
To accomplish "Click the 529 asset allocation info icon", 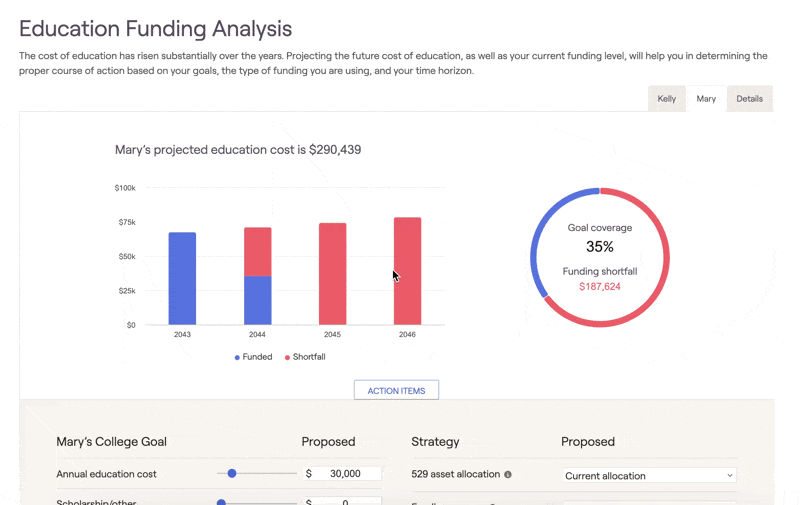I will 508,474.
